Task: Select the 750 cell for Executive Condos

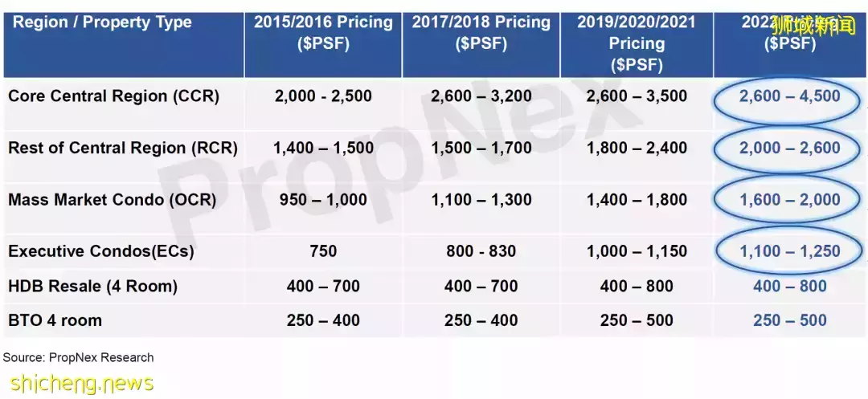Action: click(x=323, y=251)
